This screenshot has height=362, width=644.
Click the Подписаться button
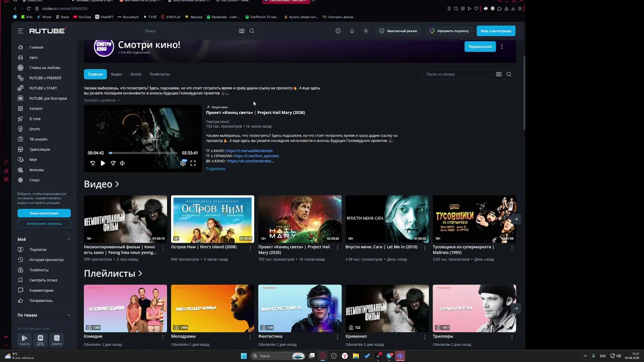click(x=480, y=46)
